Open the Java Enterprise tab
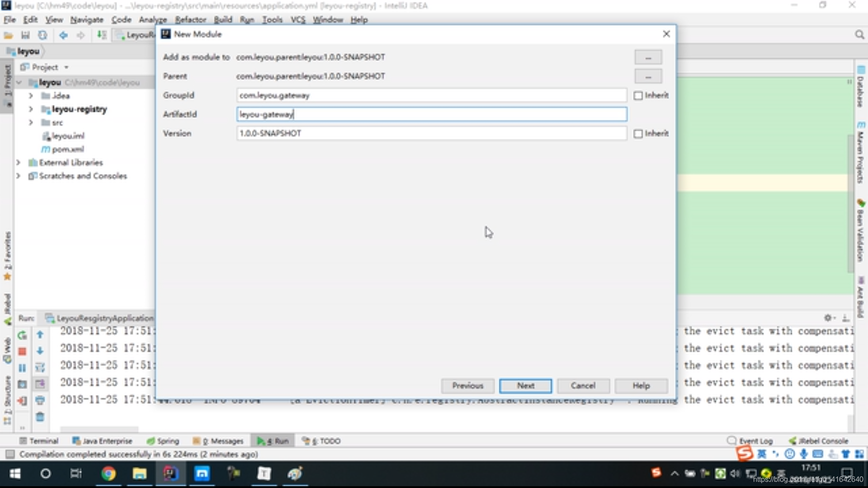The height and width of the screenshot is (488, 868). coord(102,441)
